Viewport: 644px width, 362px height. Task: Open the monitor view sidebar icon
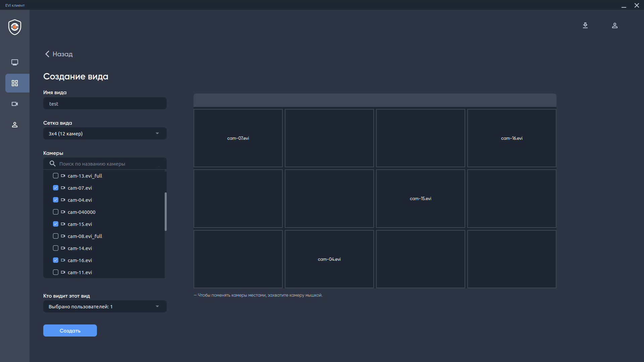[x=15, y=62]
